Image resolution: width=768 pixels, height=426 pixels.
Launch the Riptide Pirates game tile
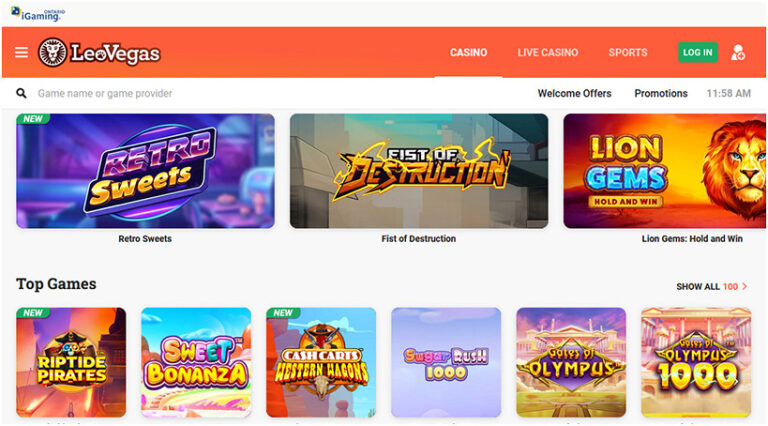coord(71,362)
